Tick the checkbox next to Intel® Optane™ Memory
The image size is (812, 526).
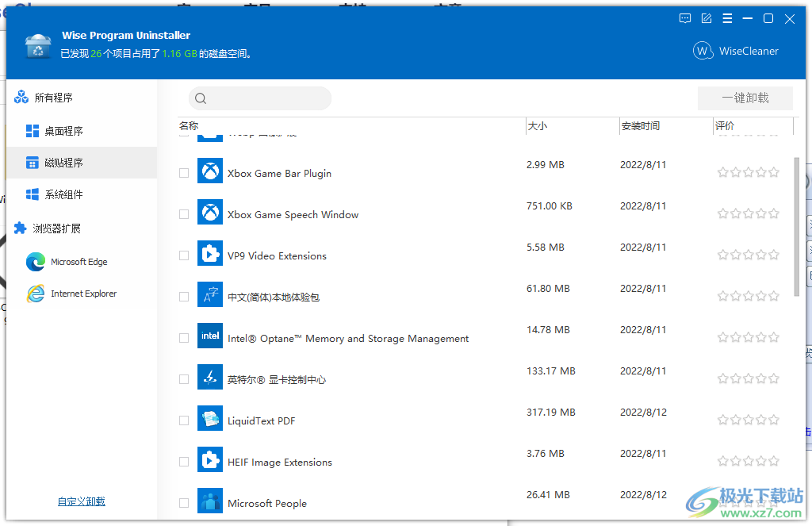click(x=183, y=336)
